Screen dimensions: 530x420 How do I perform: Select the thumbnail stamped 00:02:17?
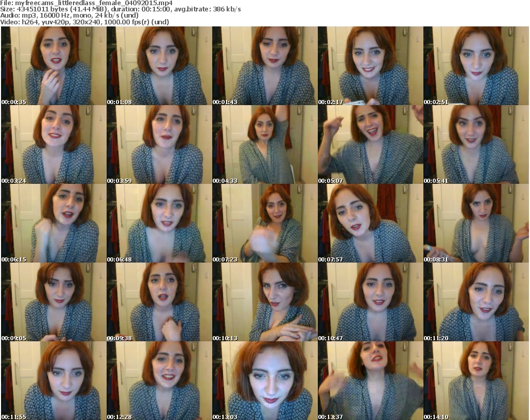[x=370, y=66]
